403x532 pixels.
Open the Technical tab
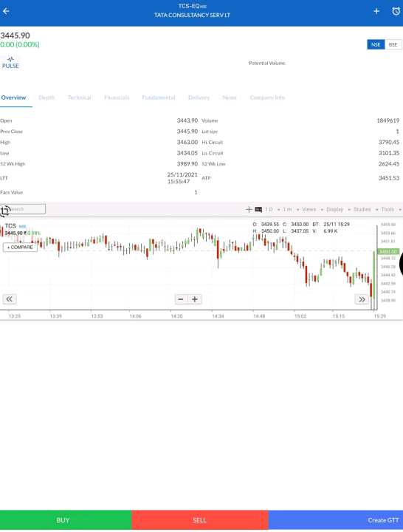[79, 98]
